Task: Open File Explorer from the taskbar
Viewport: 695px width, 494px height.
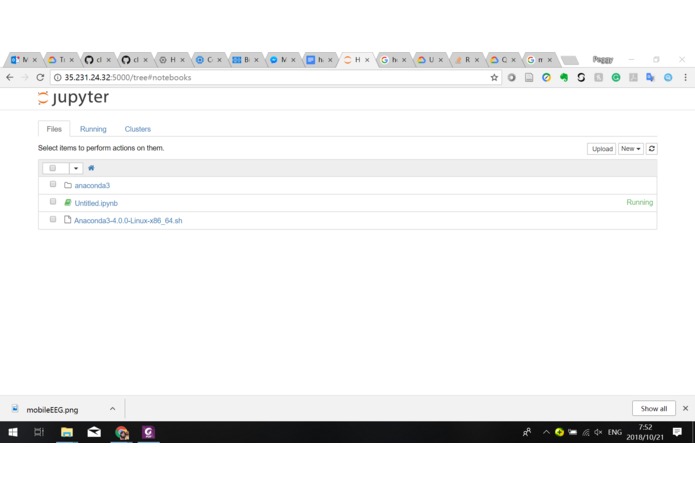Action: (x=67, y=432)
